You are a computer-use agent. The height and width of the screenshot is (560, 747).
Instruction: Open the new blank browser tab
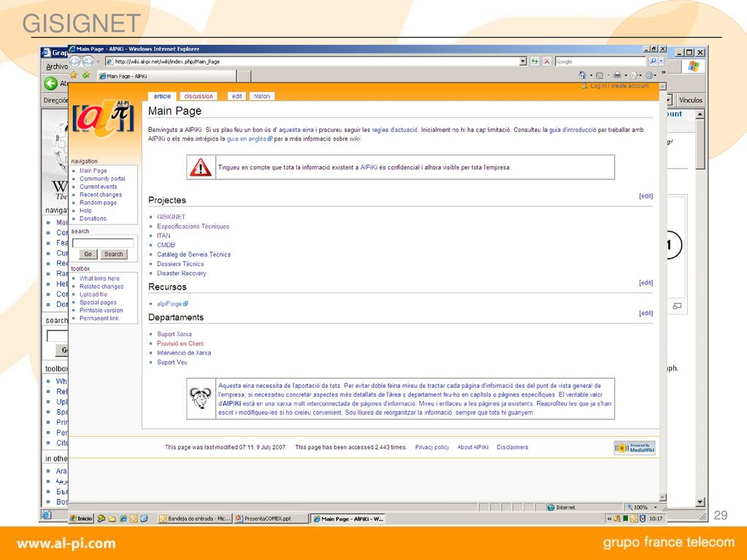coord(244,76)
